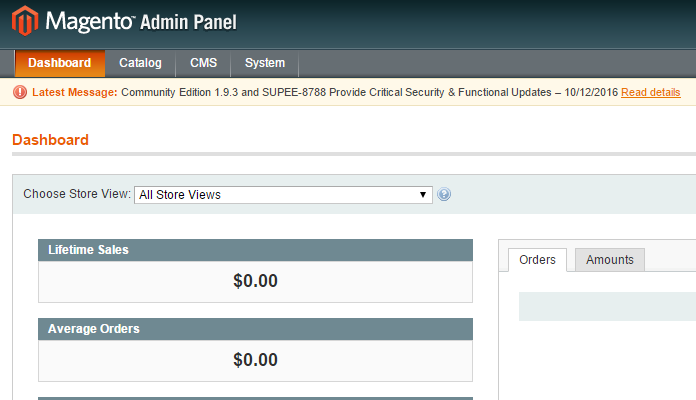Expand the Choose Store View dropdown

[x=283, y=195]
